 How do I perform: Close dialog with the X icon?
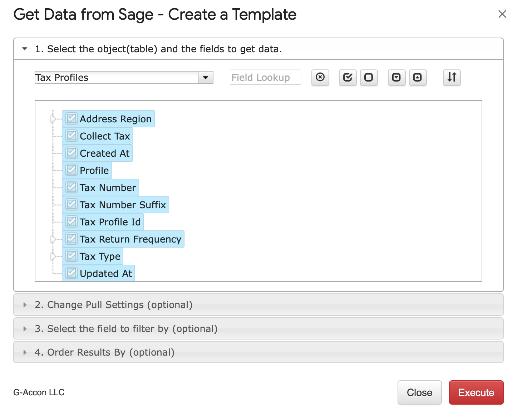(x=502, y=14)
